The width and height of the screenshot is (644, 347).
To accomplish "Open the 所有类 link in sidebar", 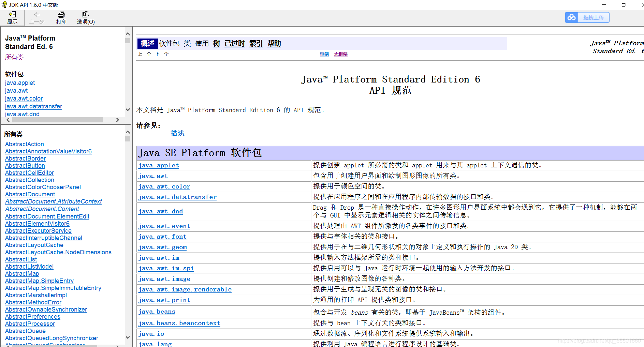I will pyautogui.click(x=14, y=57).
